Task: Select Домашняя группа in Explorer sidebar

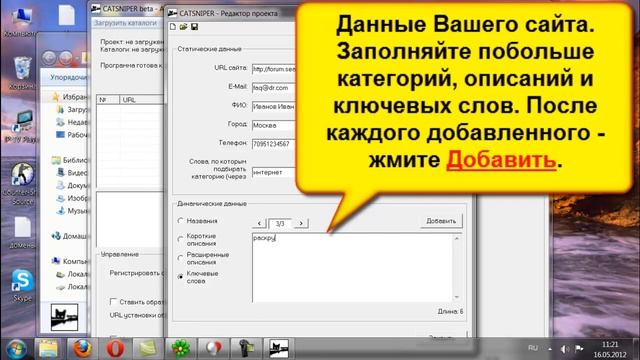Action: pos(69,236)
